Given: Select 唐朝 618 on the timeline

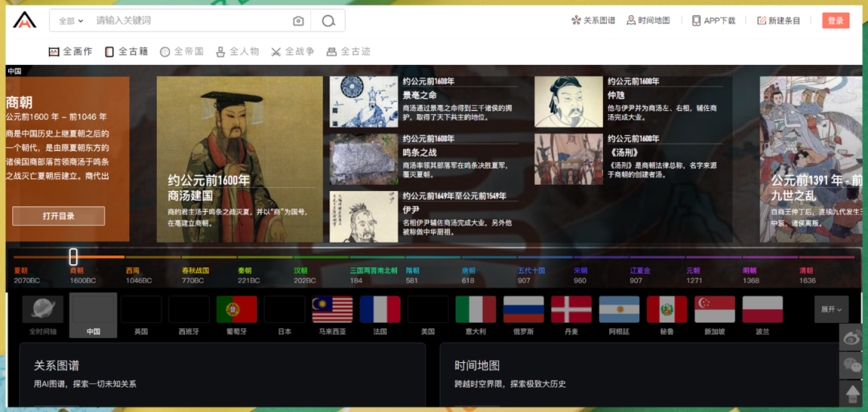Looking at the screenshot, I should pyautogui.click(x=469, y=275).
